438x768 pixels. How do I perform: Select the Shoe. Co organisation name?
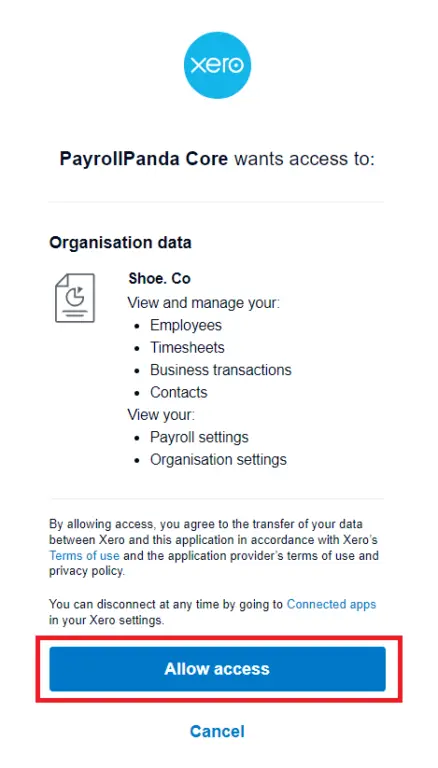(x=159, y=279)
